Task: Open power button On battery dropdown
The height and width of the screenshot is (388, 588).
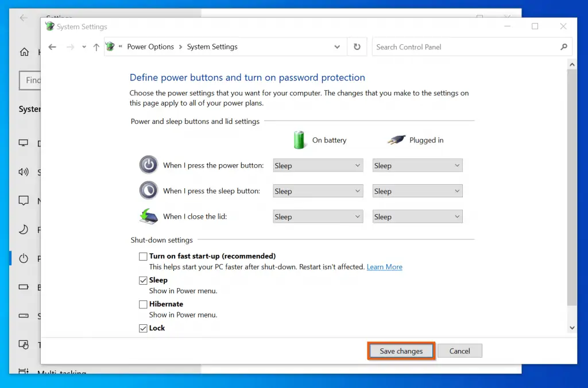Action: tap(318, 166)
